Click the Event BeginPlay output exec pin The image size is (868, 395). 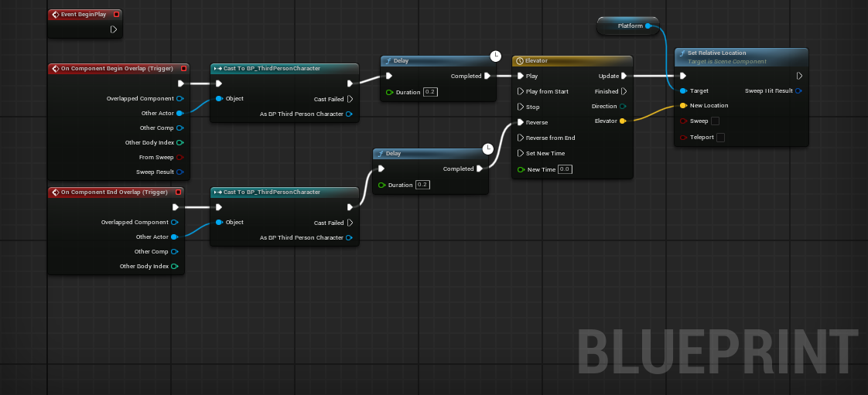[x=114, y=30]
